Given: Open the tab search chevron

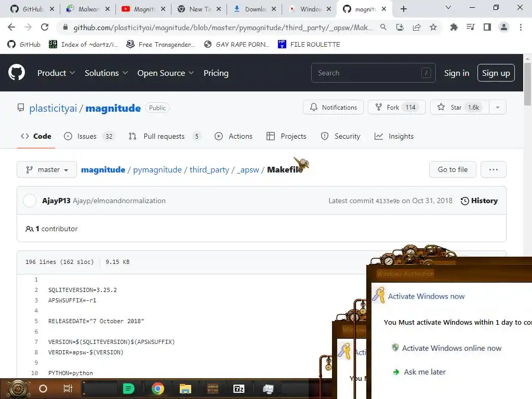Looking at the screenshot, I should pos(448,7).
